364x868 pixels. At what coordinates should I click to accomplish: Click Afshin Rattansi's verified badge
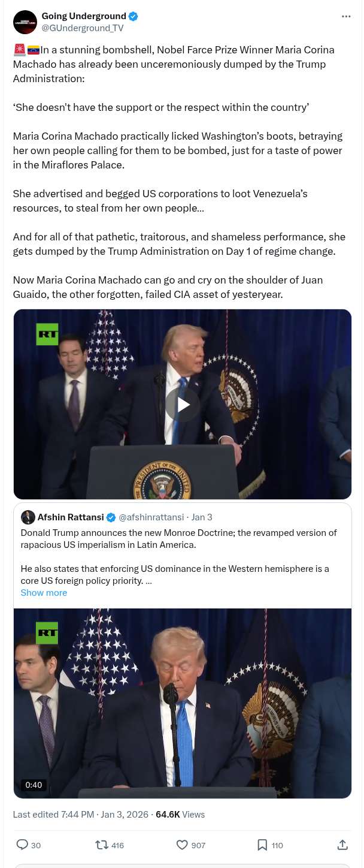coord(111,517)
